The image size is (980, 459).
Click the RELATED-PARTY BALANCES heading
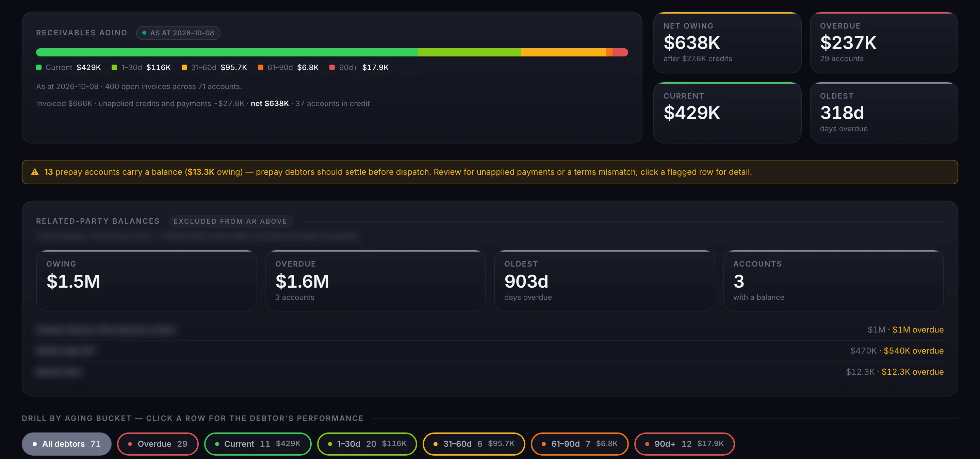[98, 221]
